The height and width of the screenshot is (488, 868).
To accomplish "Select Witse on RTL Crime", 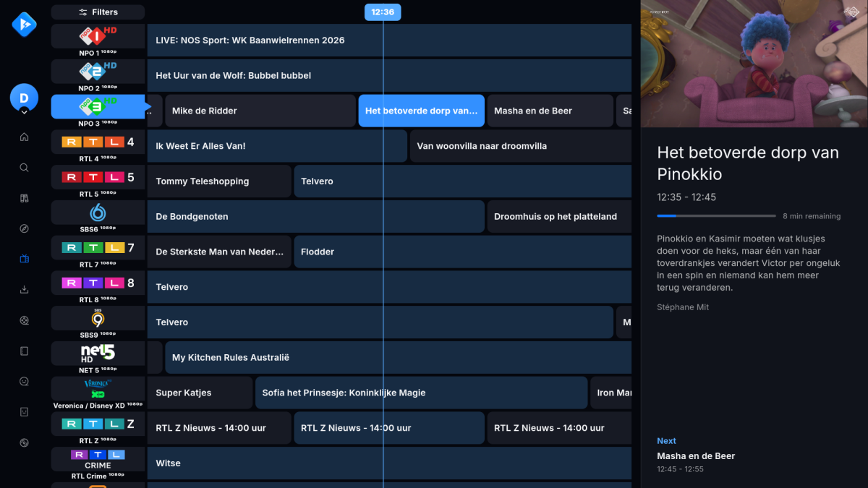I will [x=389, y=463].
